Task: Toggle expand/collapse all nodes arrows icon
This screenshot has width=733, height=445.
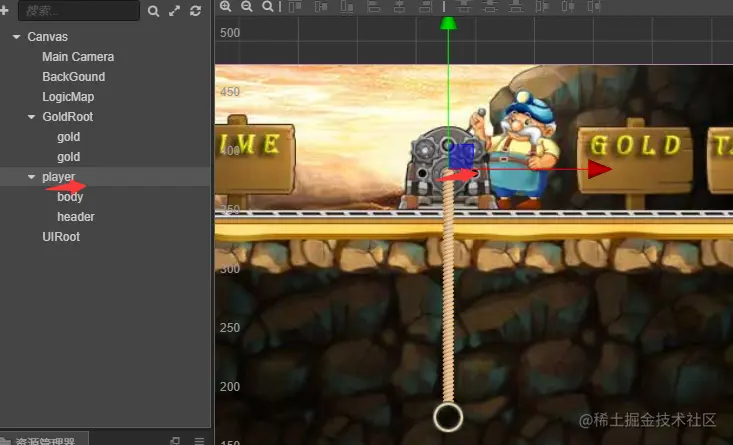Action: pos(174,11)
